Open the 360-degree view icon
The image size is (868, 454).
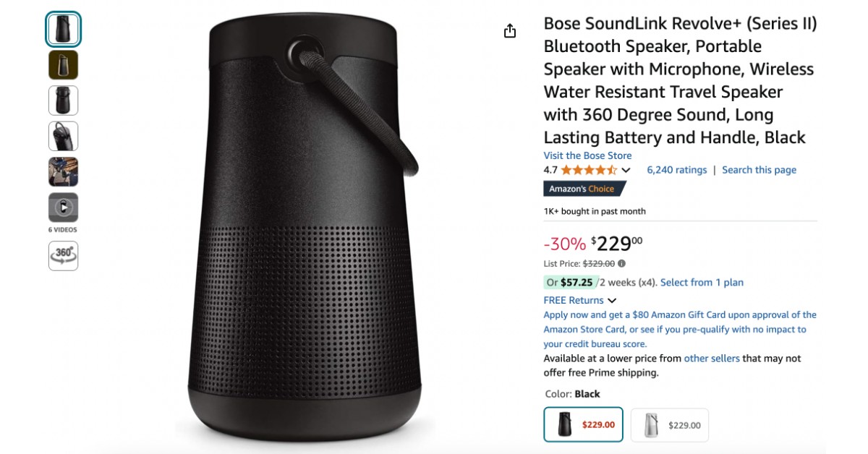64,255
